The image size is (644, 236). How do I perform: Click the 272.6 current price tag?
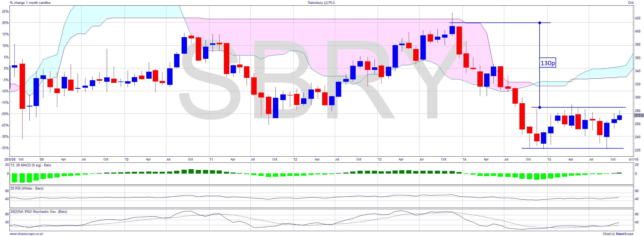(x=639, y=115)
